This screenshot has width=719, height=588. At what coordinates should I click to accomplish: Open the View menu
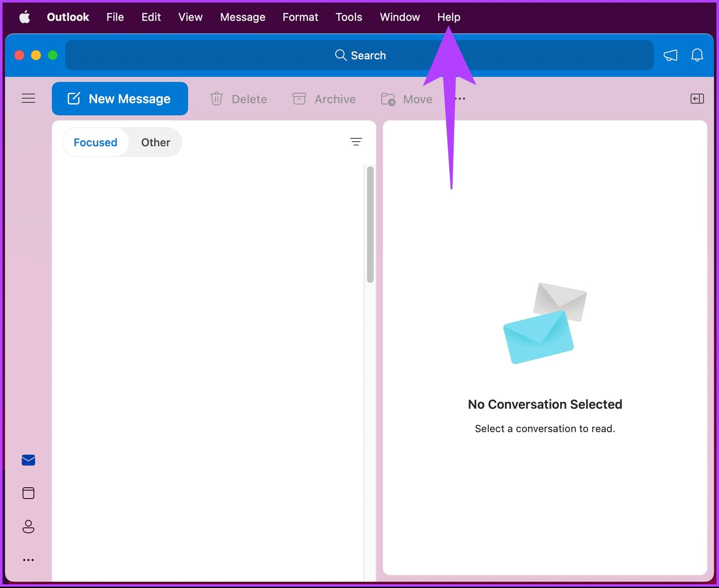(190, 17)
